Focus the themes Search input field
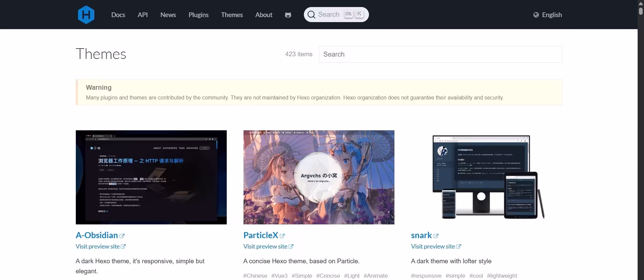Viewport: 644px width, 280px height. point(440,54)
